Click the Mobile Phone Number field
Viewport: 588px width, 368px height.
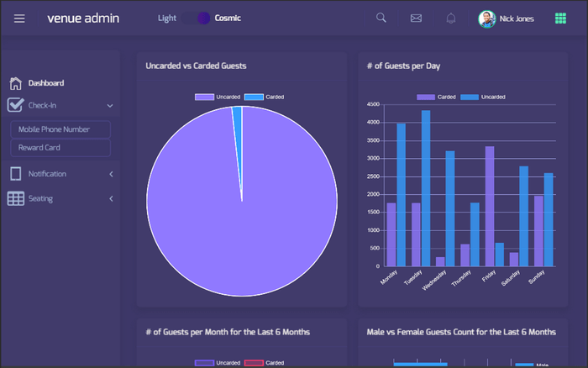click(x=60, y=129)
